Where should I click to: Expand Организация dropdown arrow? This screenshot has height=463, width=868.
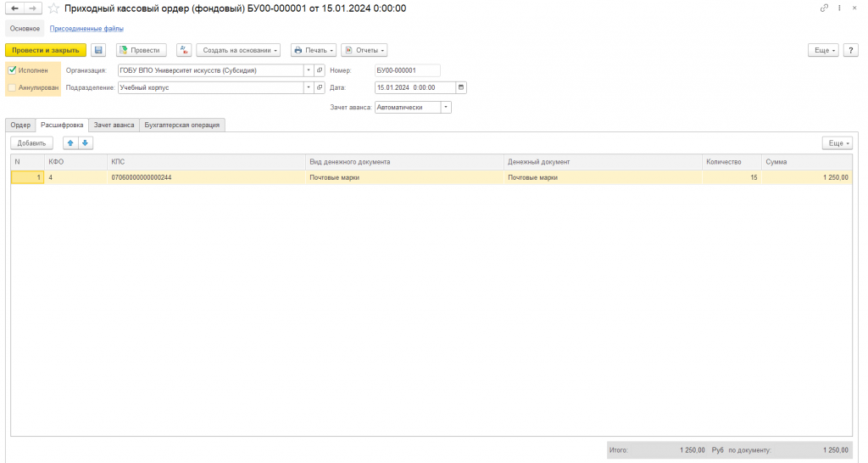(x=309, y=70)
